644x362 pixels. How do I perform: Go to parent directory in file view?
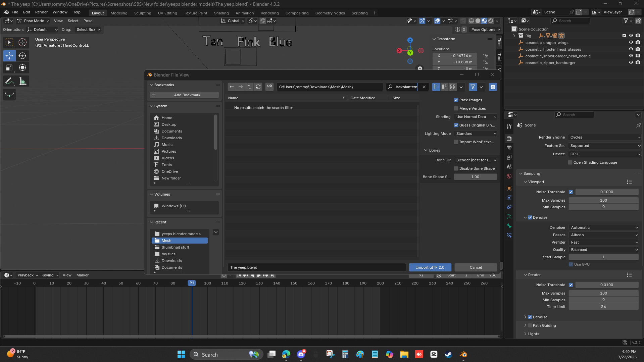click(x=249, y=87)
